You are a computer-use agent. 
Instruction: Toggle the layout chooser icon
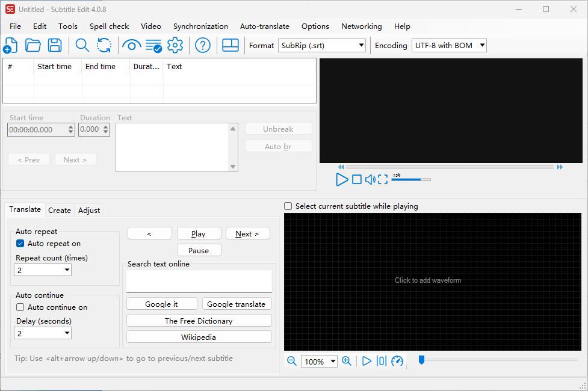231,45
